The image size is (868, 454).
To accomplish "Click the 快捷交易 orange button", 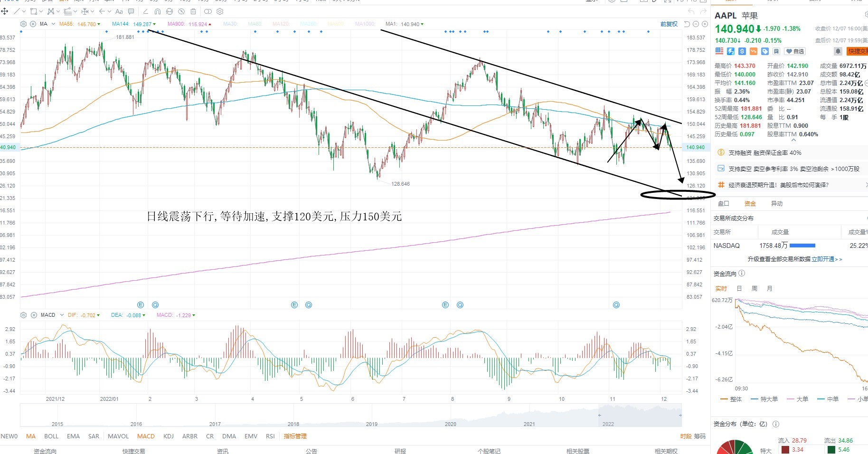I will pyautogui.click(x=858, y=51).
